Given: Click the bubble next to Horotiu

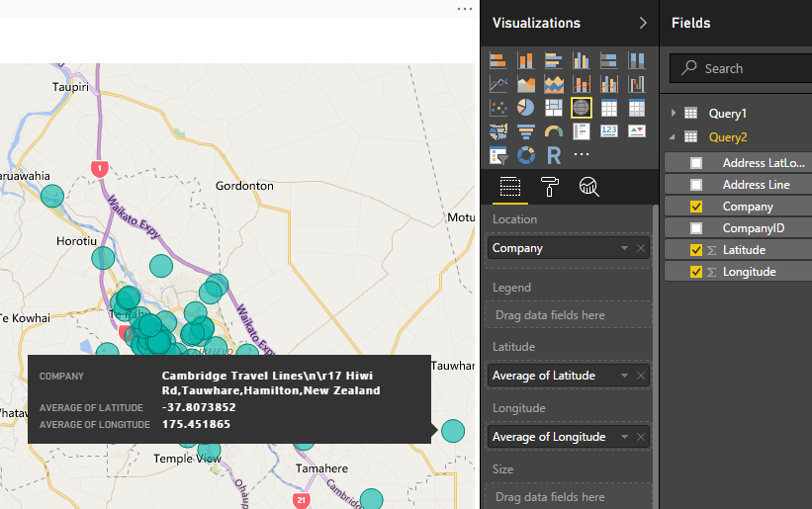Looking at the screenshot, I should pos(103,258).
